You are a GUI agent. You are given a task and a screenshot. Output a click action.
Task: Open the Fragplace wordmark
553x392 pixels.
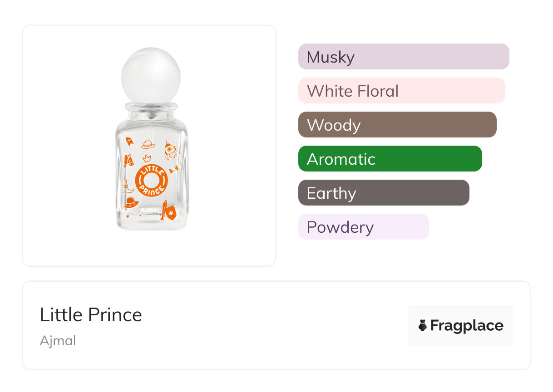point(467,325)
